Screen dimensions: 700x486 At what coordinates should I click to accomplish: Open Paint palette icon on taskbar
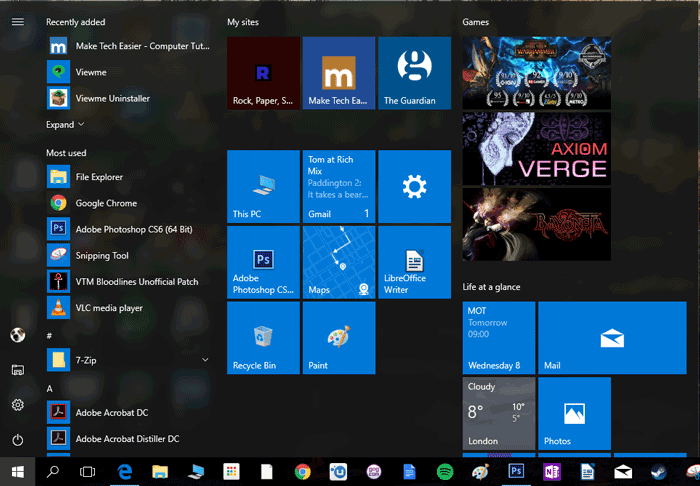click(x=480, y=472)
